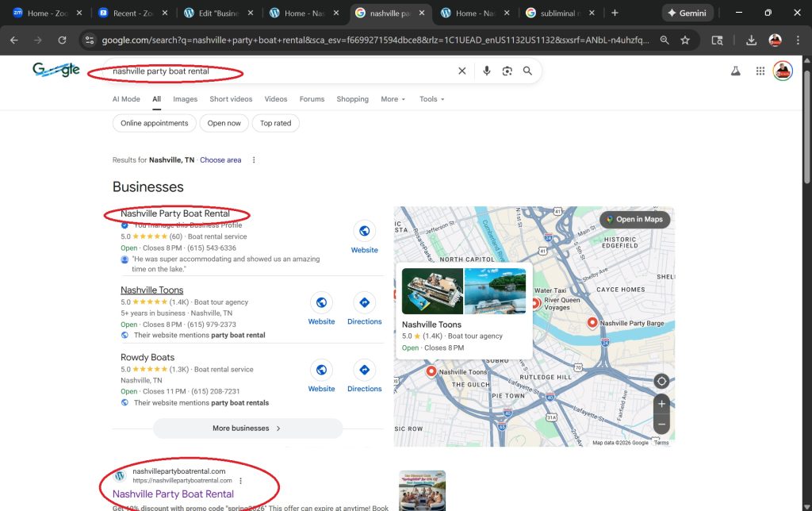Image resolution: width=812 pixels, height=511 pixels.
Task: Clear the search box with X icon
Action: click(462, 71)
